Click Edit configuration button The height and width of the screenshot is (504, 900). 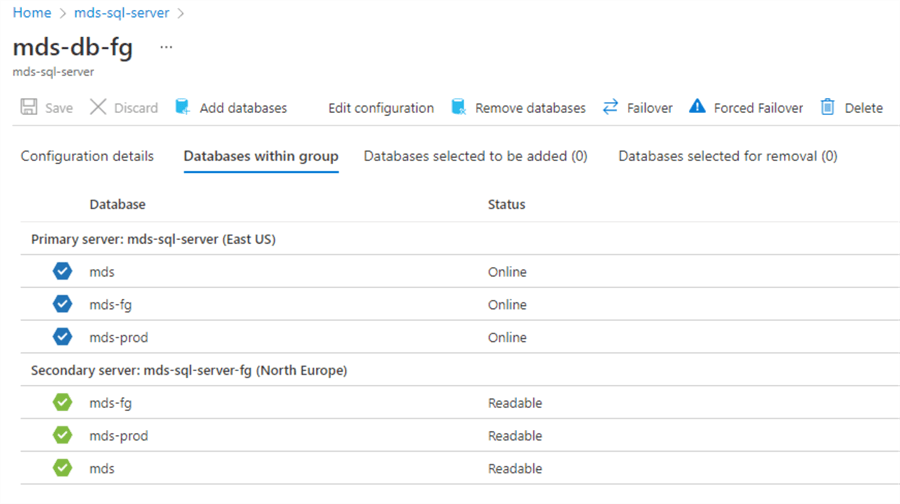pyautogui.click(x=381, y=108)
